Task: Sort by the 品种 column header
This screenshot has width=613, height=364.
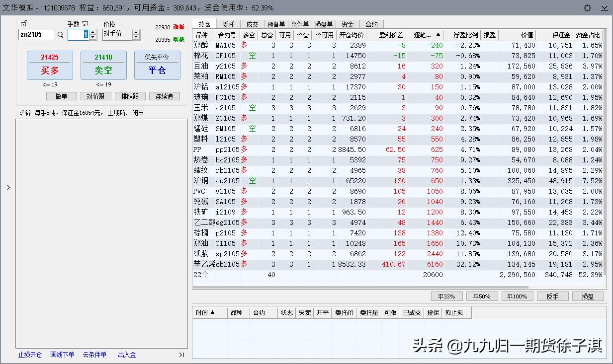Action: (x=204, y=35)
